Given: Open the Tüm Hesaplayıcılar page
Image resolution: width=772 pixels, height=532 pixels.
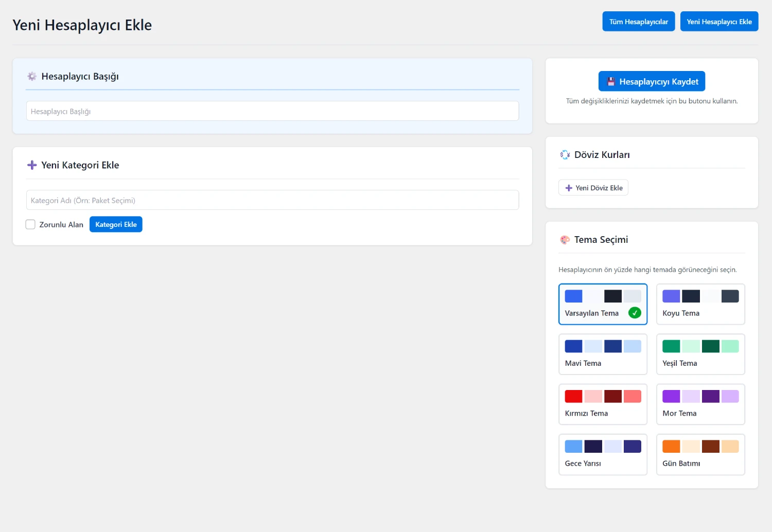Looking at the screenshot, I should coord(638,22).
